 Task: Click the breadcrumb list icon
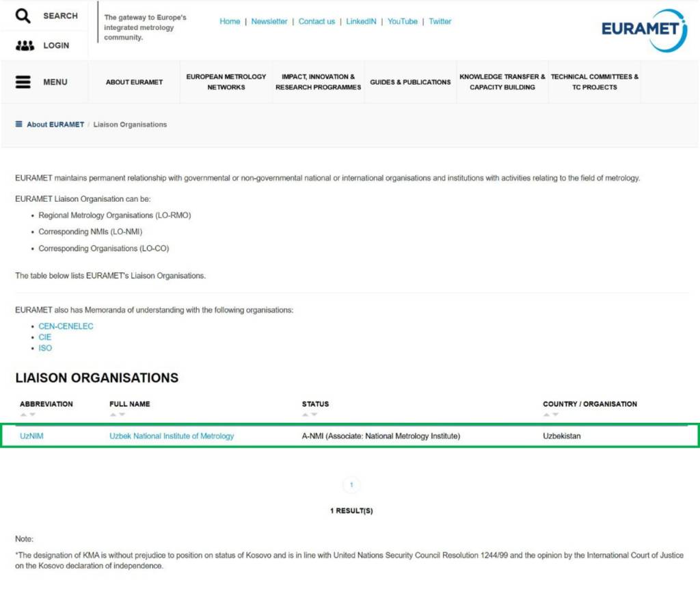click(19, 125)
